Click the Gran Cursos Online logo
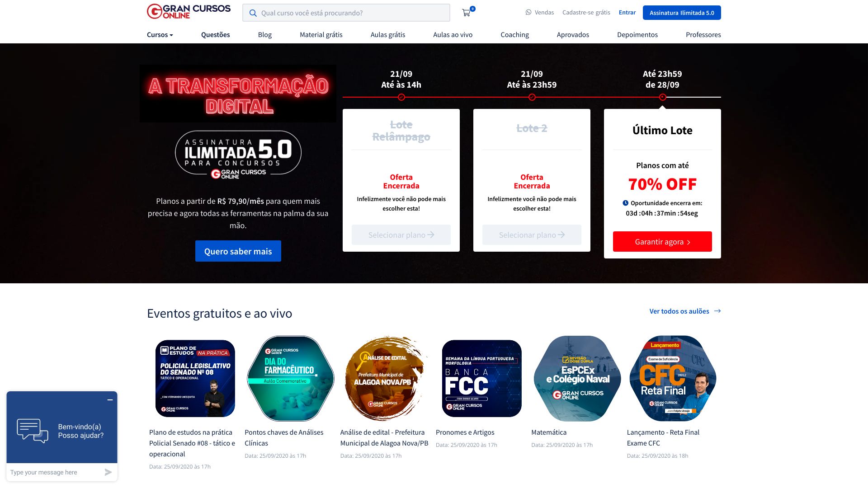The height and width of the screenshot is (488, 868). pyautogui.click(x=189, y=12)
